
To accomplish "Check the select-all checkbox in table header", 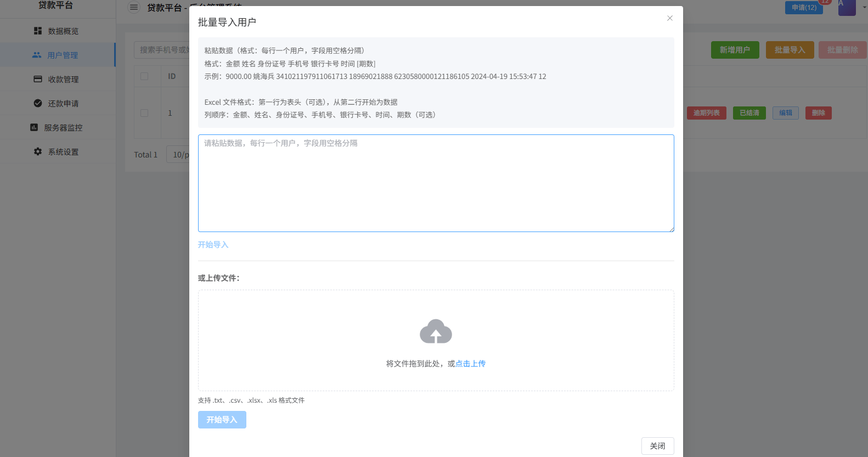I will click(144, 76).
